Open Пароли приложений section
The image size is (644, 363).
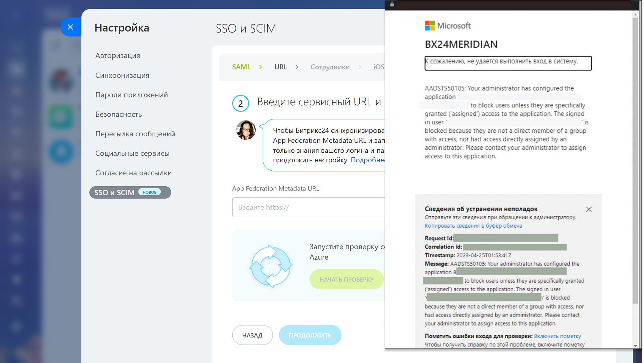(x=131, y=95)
